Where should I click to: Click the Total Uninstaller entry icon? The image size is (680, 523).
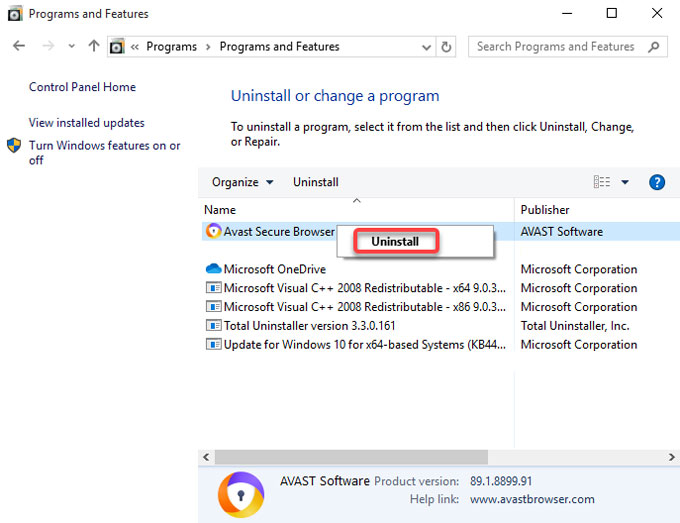coord(213,325)
